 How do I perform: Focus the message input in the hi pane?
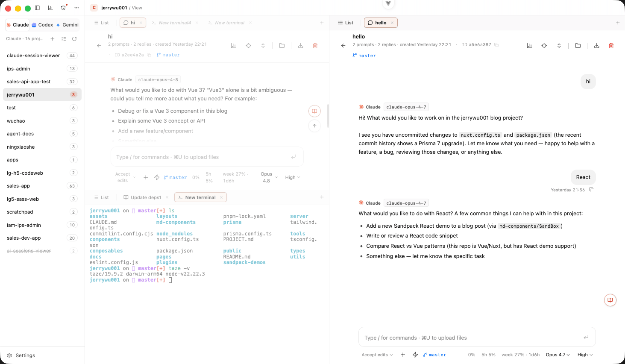point(207,157)
